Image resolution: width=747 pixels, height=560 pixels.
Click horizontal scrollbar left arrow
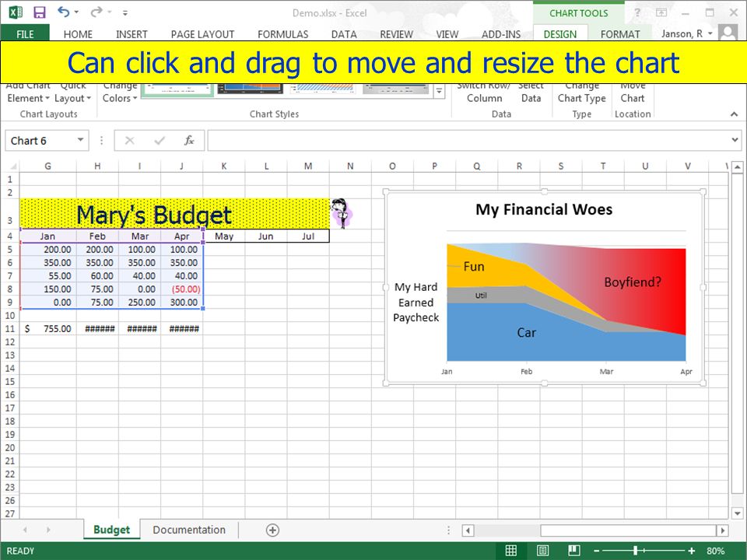[468, 530]
